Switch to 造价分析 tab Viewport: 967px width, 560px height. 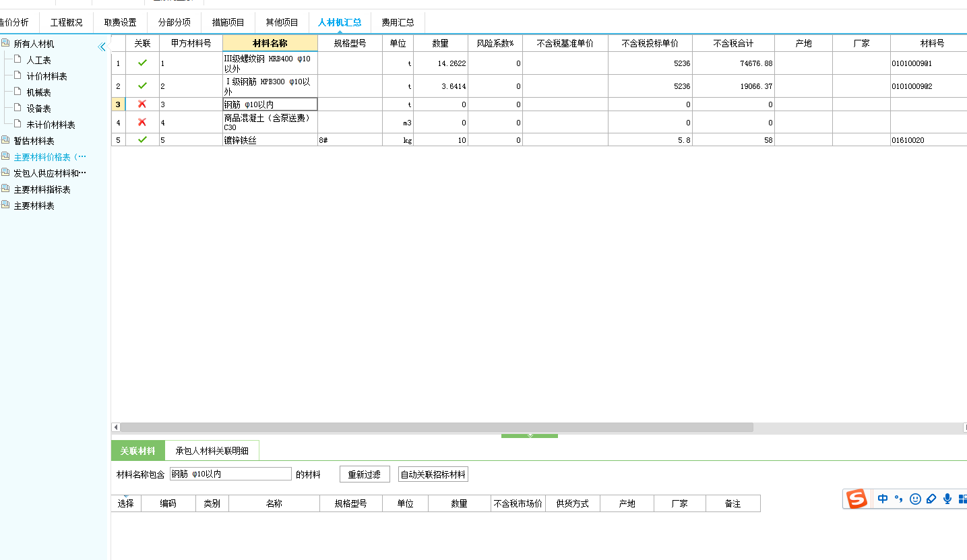pyautogui.click(x=16, y=22)
